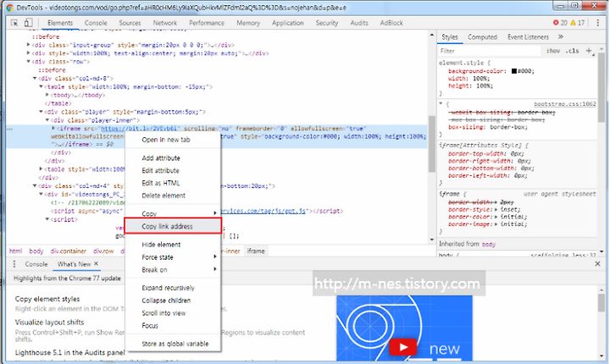
Task: Close the What's New drawer tab
Action: point(96,263)
